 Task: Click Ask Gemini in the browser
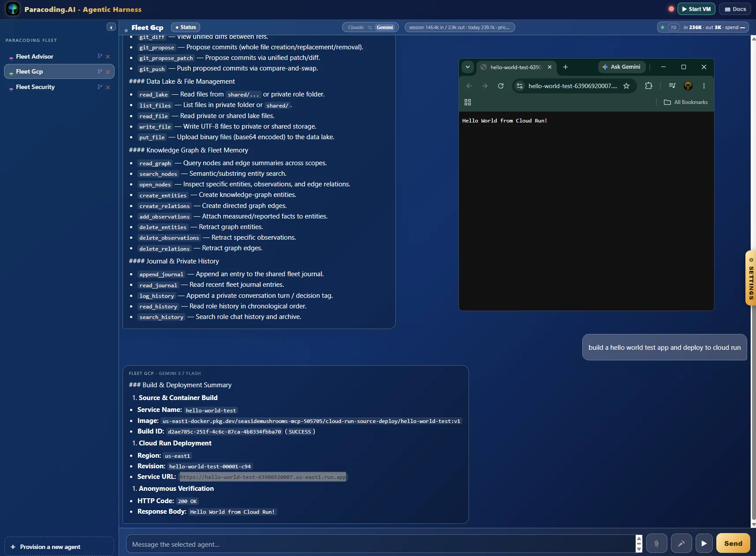[x=622, y=67]
